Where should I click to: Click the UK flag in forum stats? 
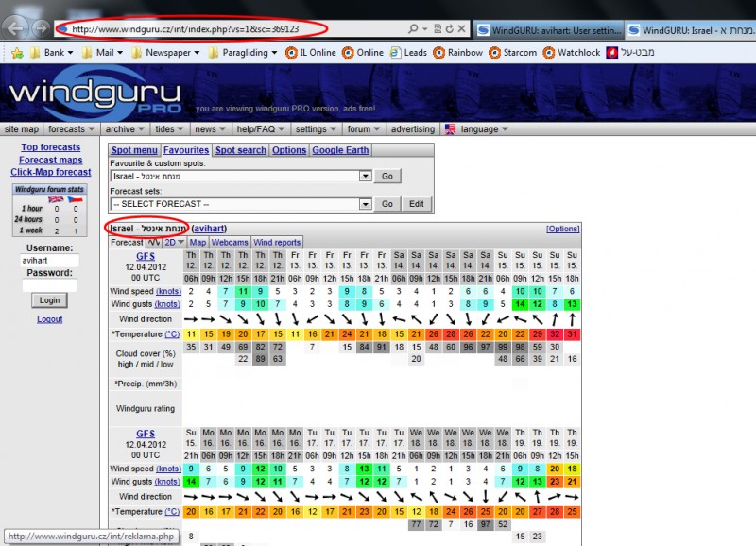pyautogui.click(x=56, y=199)
